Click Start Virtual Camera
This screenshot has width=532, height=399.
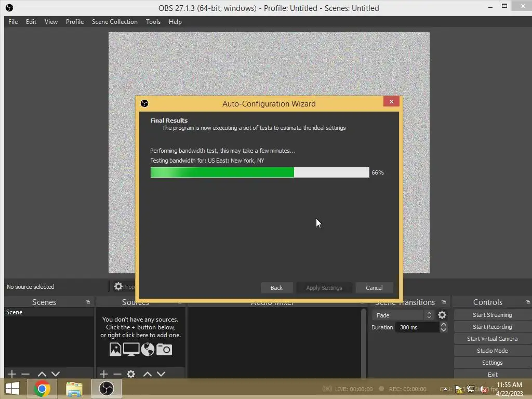click(493, 339)
